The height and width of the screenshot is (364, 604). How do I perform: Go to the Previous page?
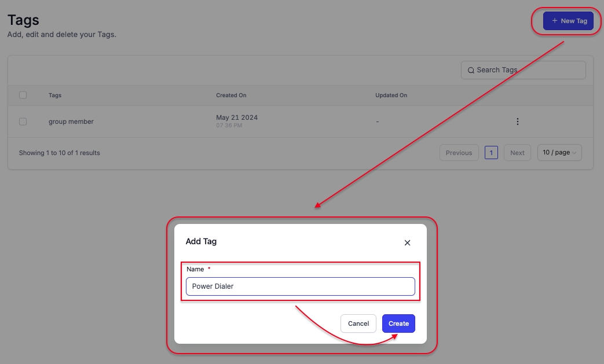click(x=459, y=153)
